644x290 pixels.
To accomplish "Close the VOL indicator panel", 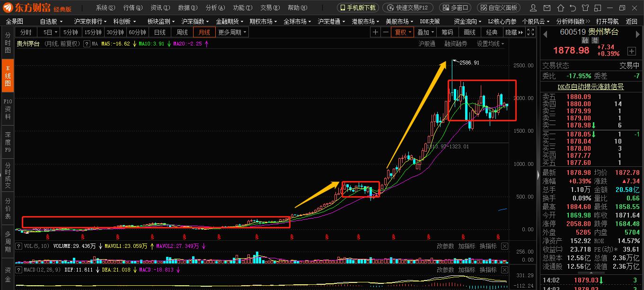I will 504,246.
